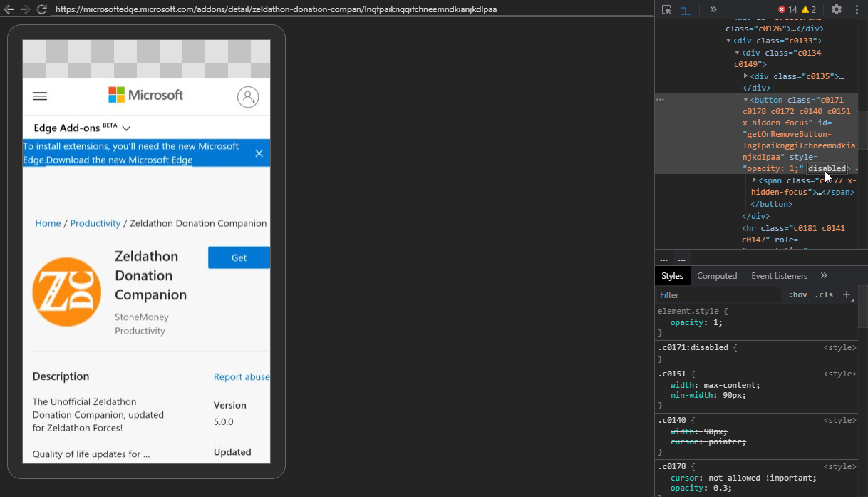Collapse the selected button element node
Image resolution: width=868 pixels, height=497 pixels.
(x=746, y=100)
